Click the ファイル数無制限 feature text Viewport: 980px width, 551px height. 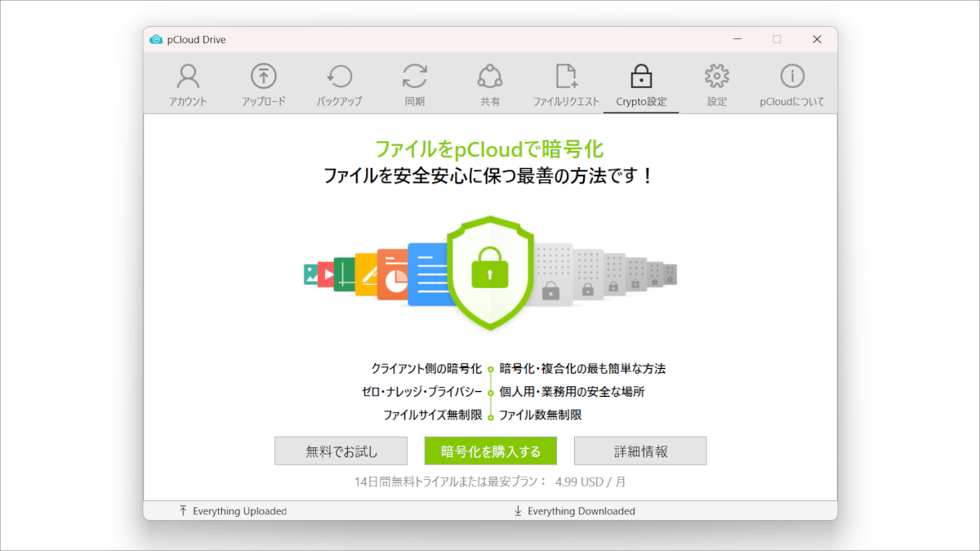[541, 415]
